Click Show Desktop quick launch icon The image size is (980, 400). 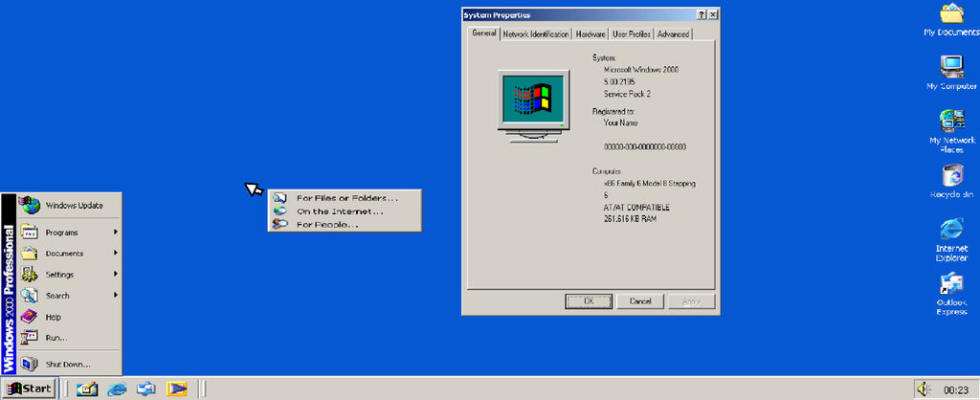[87, 389]
